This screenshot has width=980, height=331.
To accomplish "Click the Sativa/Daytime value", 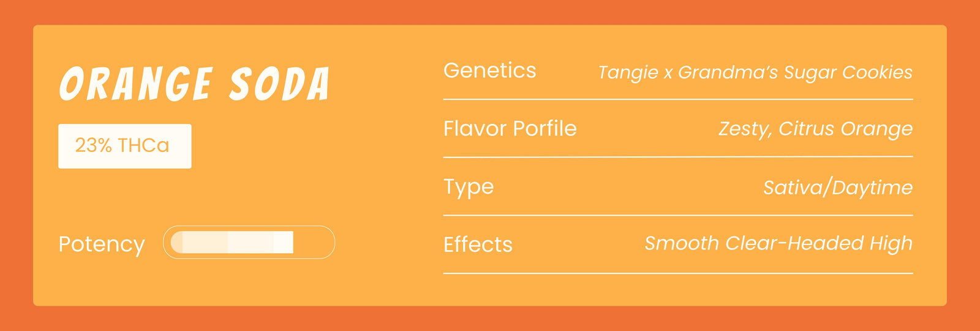I will [837, 187].
